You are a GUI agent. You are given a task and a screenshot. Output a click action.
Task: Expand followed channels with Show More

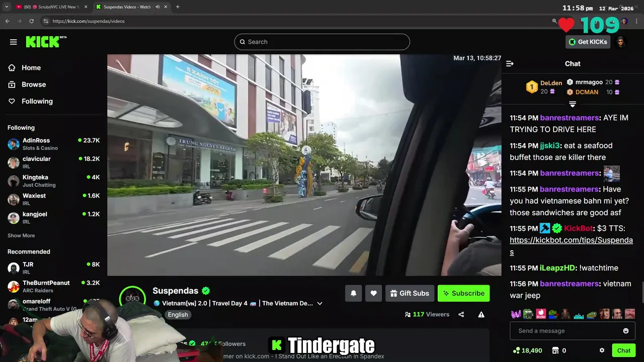click(x=21, y=235)
